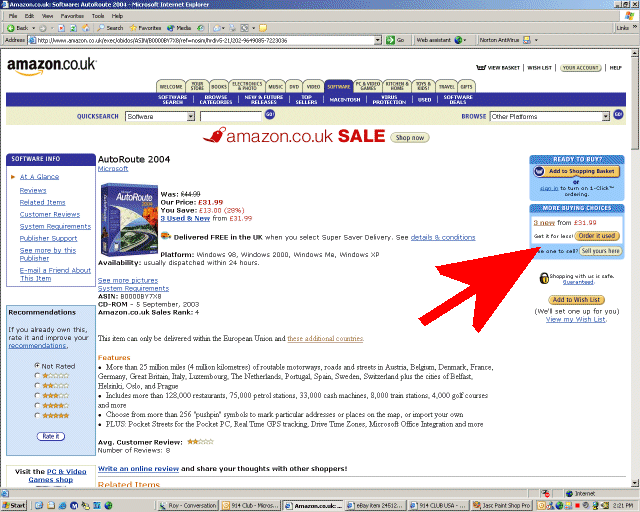
Task: Open the Favorites menu
Action: click(72, 16)
